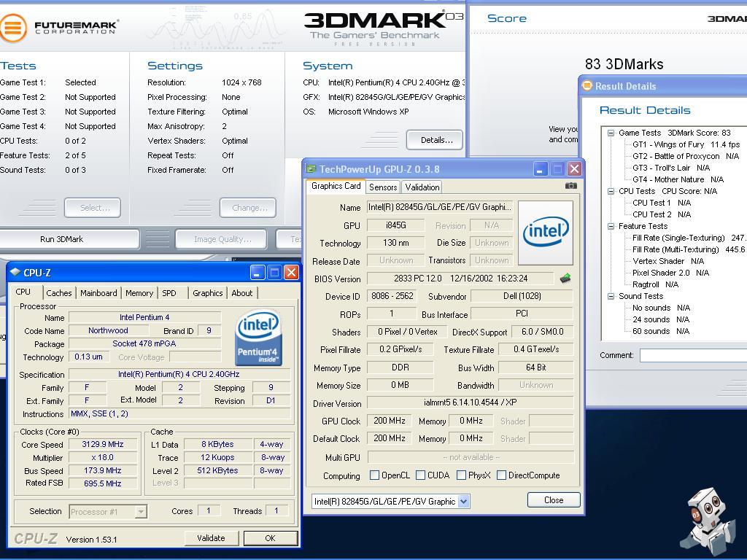
Task: Select the Ragtroll result row
Action: tap(656, 284)
